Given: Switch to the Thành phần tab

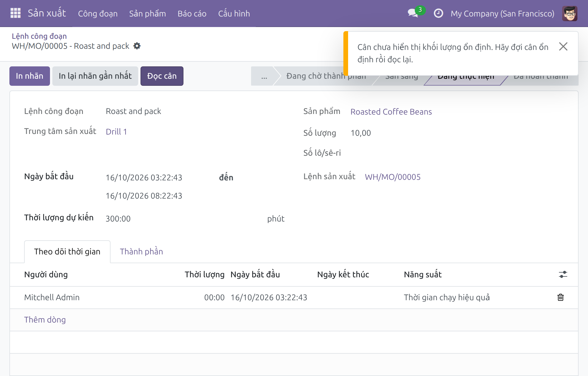Looking at the screenshot, I should [x=141, y=251].
